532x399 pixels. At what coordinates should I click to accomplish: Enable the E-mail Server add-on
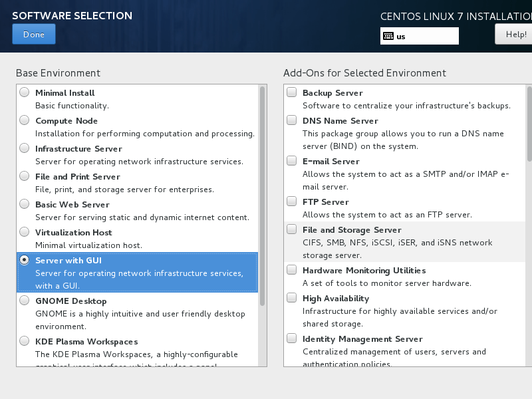click(x=291, y=161)
